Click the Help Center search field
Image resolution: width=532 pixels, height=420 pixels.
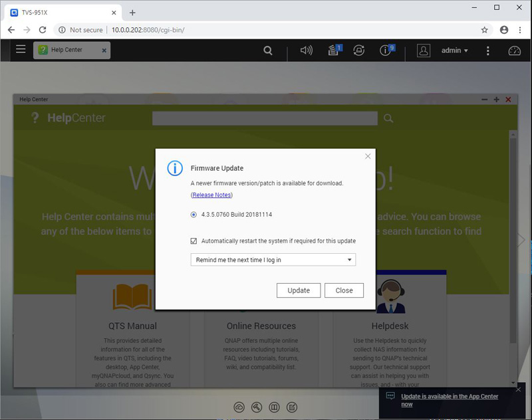coord(265,118)
